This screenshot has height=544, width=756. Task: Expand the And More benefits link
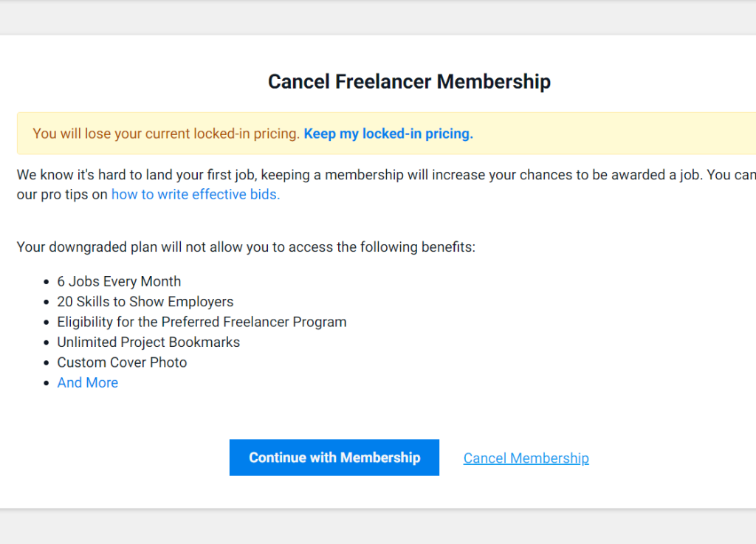point(87,382)
